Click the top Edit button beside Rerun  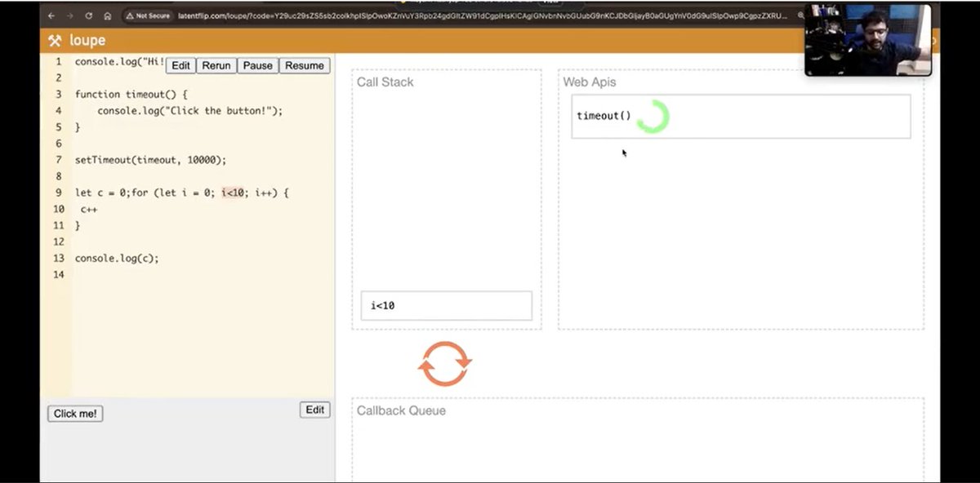[x=180, y=65]
